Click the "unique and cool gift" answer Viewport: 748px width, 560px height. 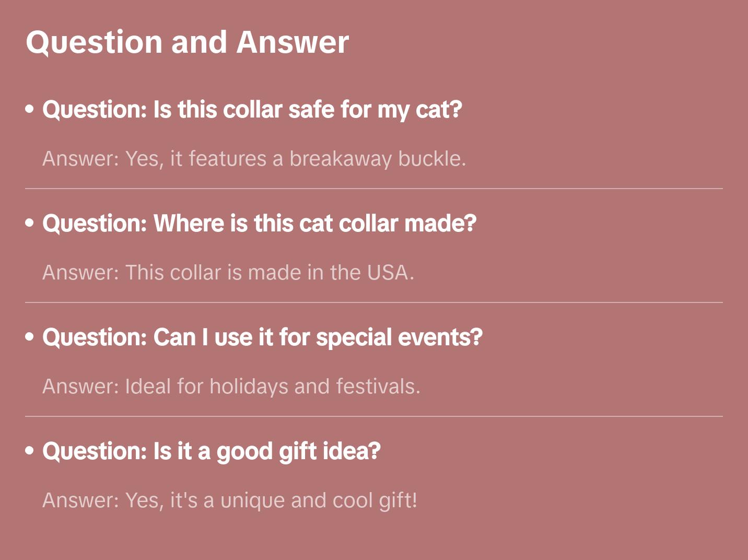(x=230, y=500)
